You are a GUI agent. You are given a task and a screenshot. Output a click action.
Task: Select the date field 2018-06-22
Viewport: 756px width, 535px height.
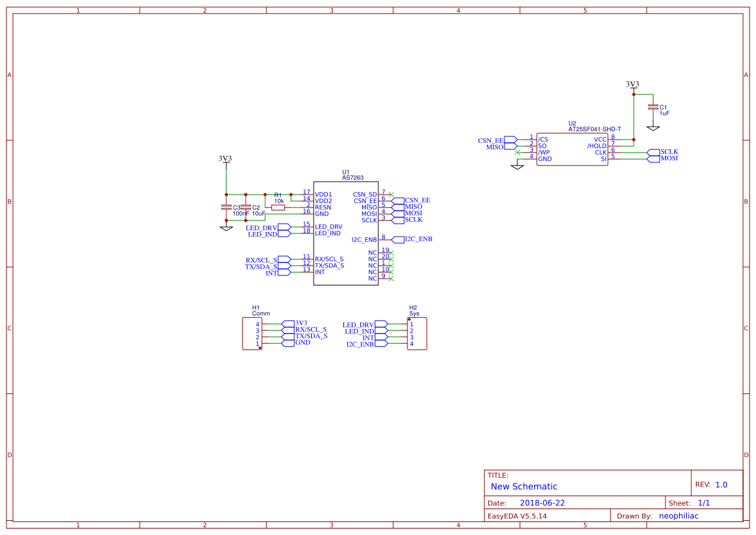(x=543, y=503)
